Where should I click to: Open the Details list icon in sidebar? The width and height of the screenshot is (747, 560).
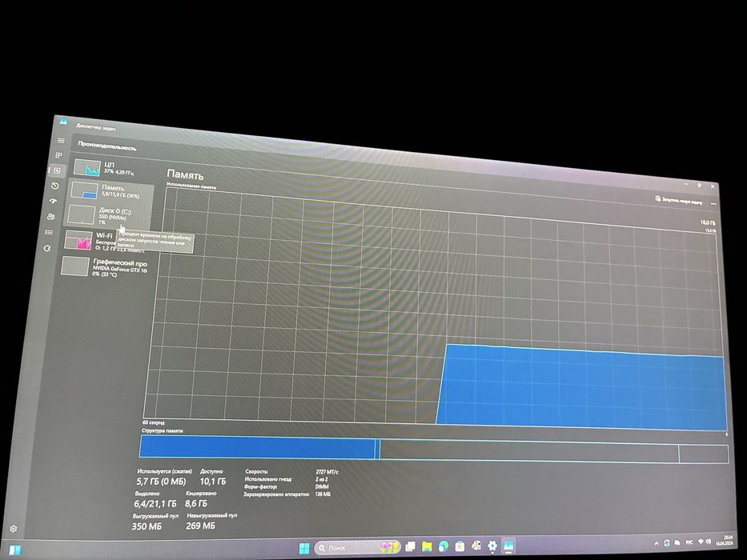pyautogui.click(x=49, y=232)
